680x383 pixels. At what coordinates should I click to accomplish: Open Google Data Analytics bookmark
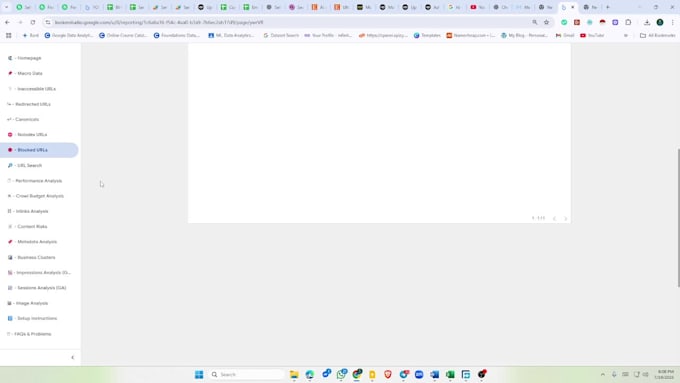(69, 35)
